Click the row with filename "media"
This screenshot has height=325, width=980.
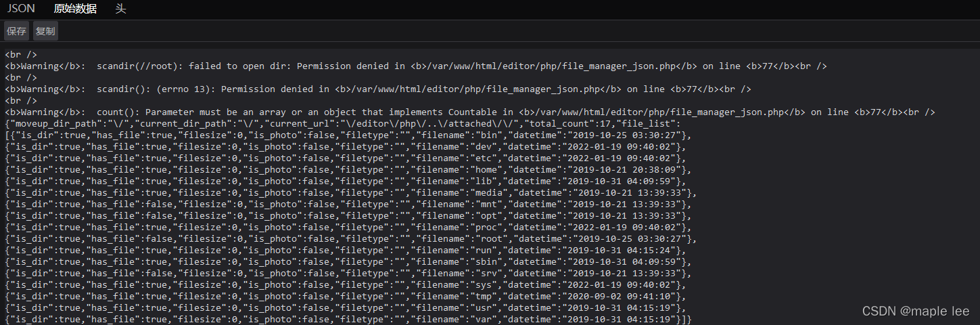coord(351,193)
